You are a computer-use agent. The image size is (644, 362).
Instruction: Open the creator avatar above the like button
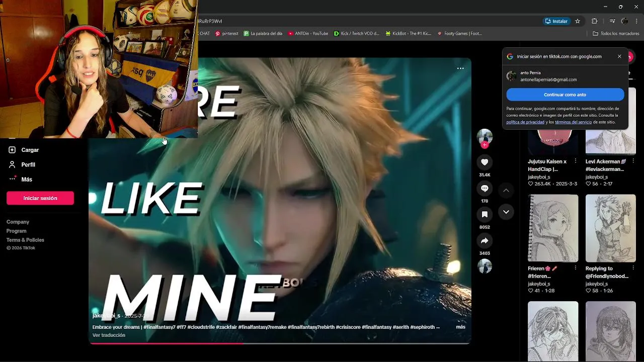[485, 136]
